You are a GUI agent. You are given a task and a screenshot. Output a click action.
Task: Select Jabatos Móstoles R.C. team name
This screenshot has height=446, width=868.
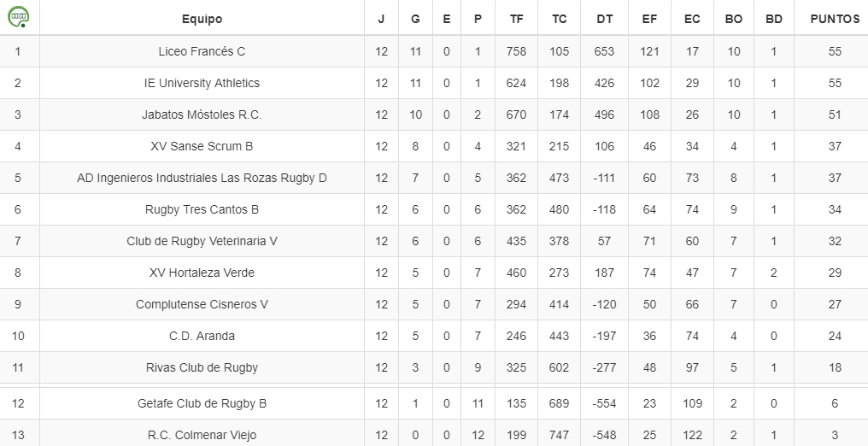coord(202,114)
